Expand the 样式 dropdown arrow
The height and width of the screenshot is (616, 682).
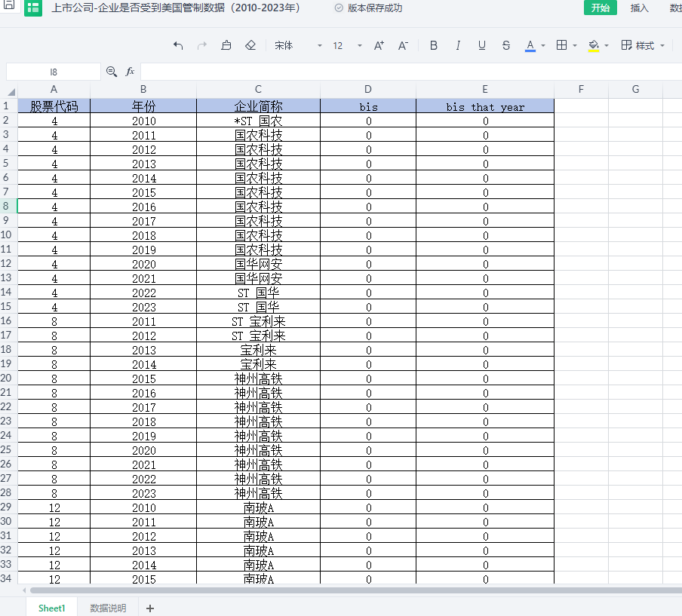[x=662, y=46]
